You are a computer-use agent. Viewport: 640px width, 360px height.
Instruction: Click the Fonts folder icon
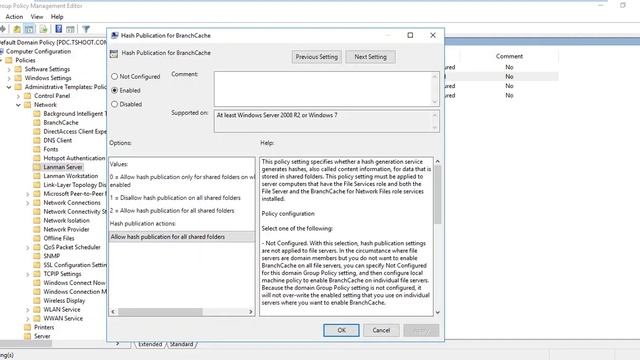[37, 149]
